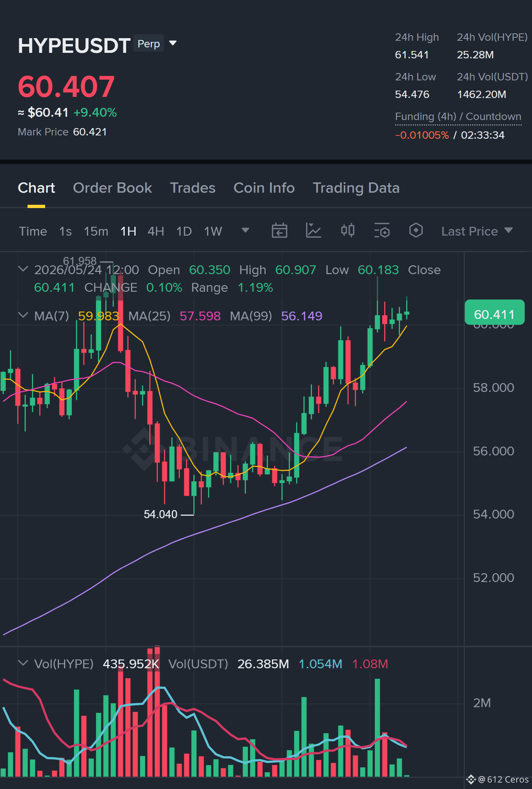Collapse the MA indicator legend chevron
The image size is (532, 789).
tap(23, 315)
